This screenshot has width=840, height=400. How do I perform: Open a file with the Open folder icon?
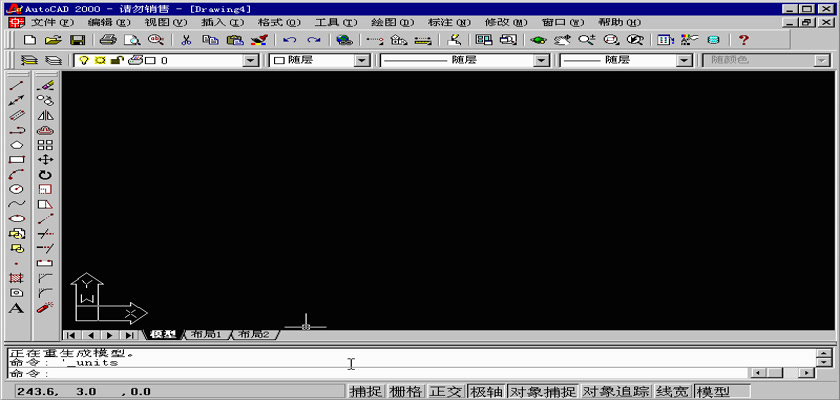pyautogui.click(x=54, y=40)
